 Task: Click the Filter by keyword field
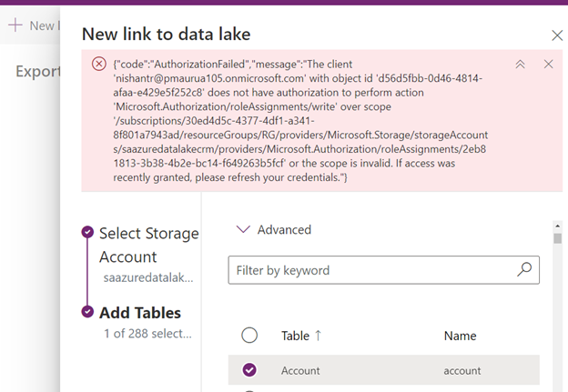[x=373, y=269]
